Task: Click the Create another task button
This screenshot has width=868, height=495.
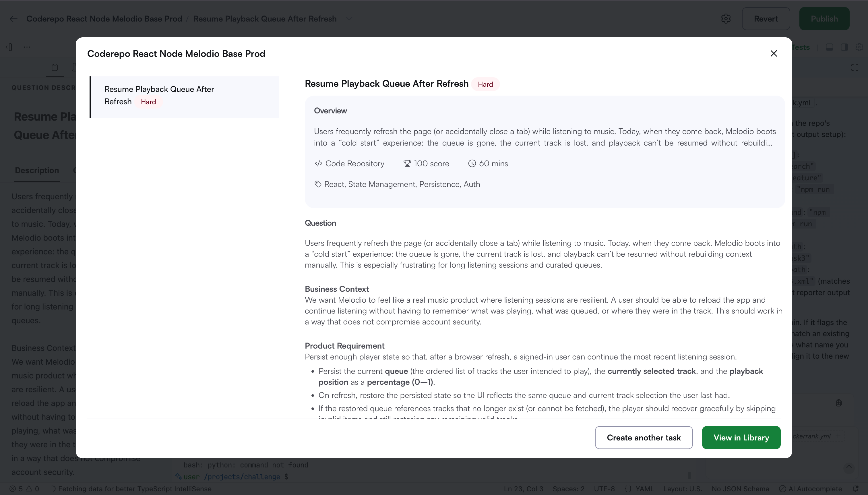Action: (x=643, y=438)
